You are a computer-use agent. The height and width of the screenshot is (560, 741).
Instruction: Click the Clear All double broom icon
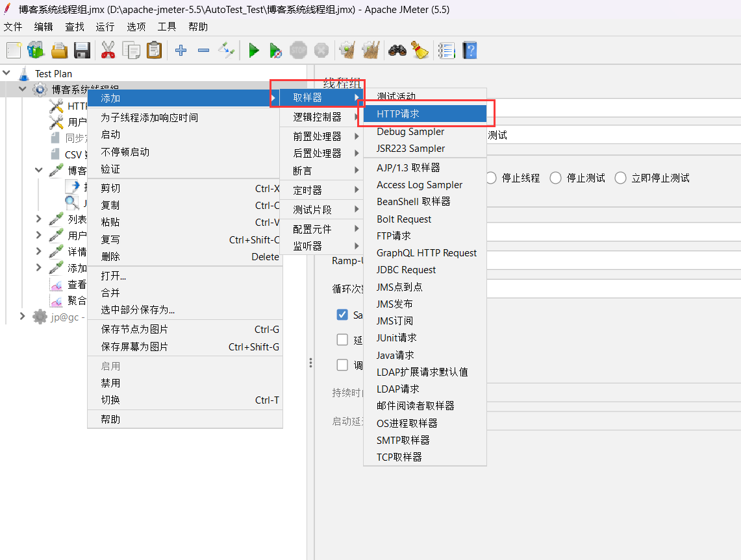[x=371, y=50]
